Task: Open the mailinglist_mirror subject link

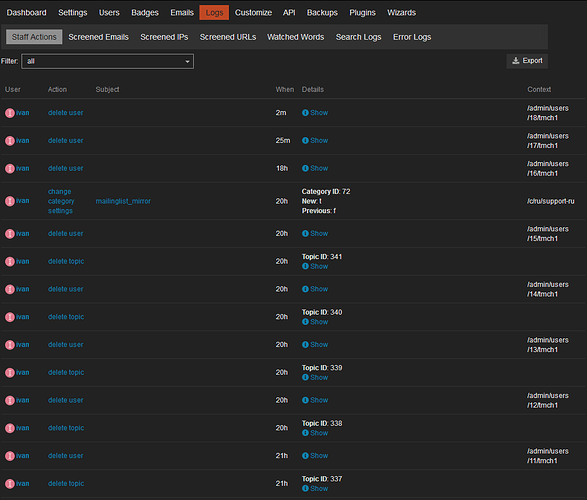Action: pyautogui.click(x=123, y=201)
